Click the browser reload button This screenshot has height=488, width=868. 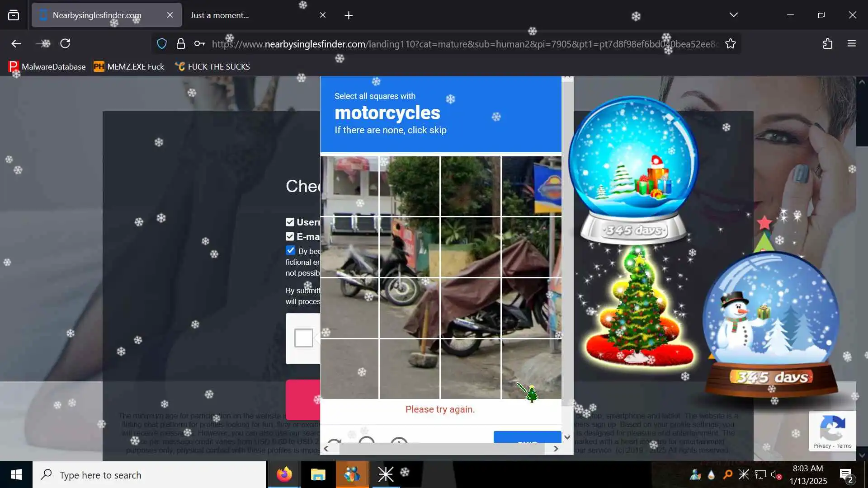(65, 43)
